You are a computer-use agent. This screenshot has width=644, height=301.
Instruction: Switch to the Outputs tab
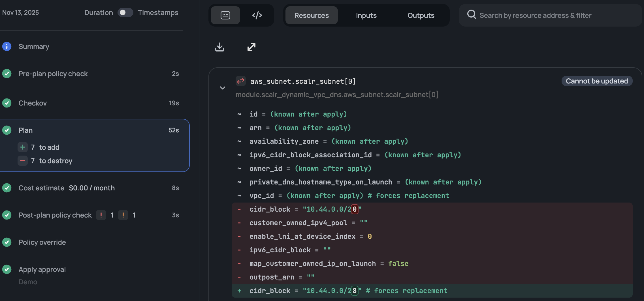[421, 15]
